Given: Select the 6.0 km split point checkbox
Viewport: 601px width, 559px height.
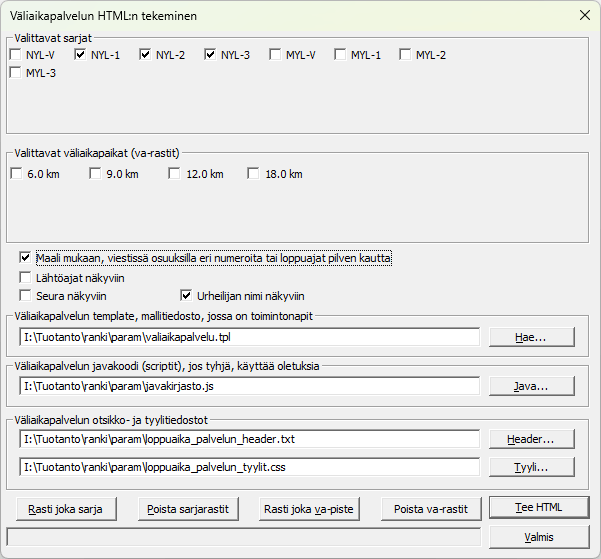Looking at the screenshot, I should pyautogui.click(x=17, y=174).
